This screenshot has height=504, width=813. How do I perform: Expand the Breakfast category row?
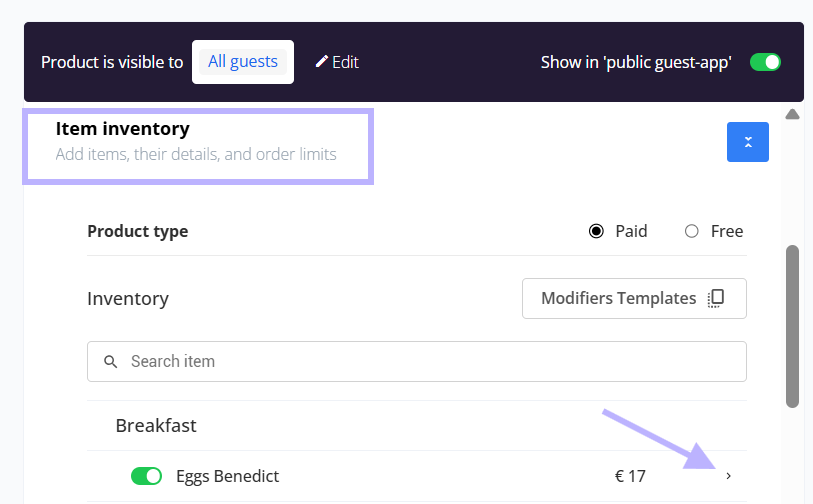click(x=416, y=426)
